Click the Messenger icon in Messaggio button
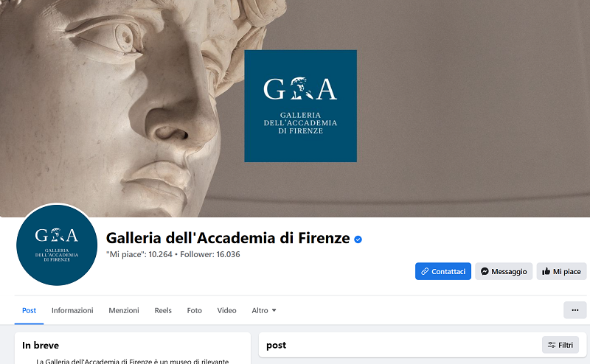 (x=485, y=271)
